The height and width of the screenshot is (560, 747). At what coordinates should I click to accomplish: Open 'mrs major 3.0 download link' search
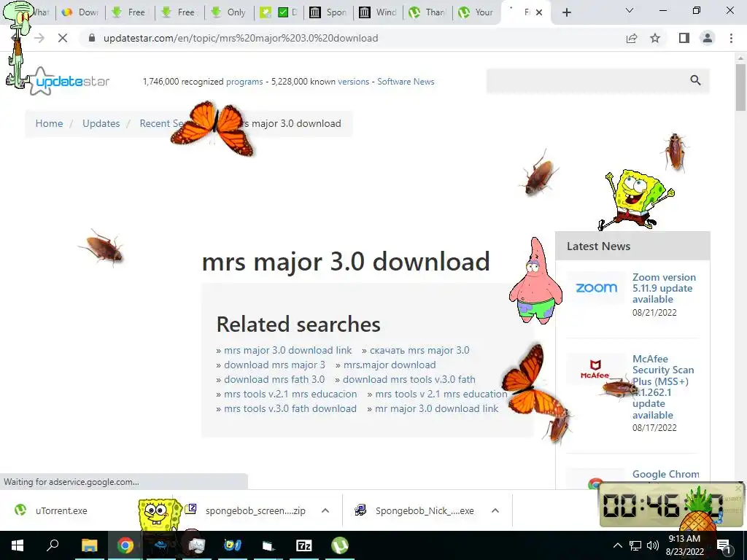pyautogui.click(x=287, y=350)
